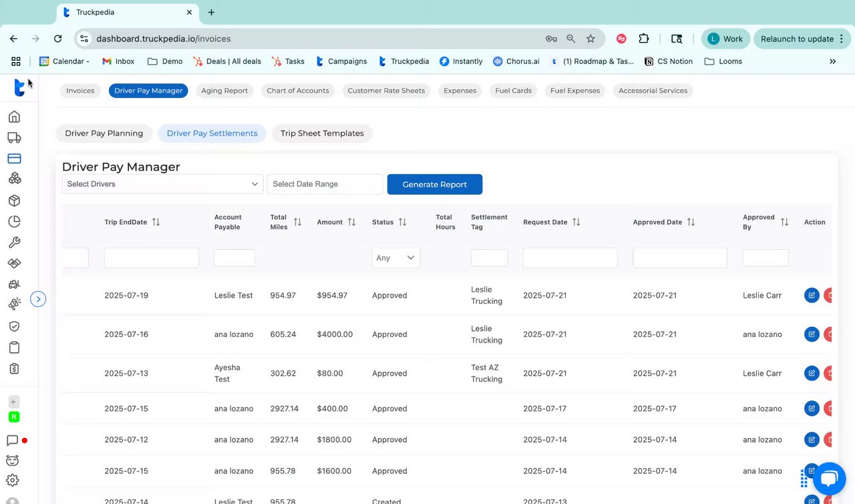The image size is (855, 504).
Task: Open the Select Drivers dropdown
Action: point(162,184)
